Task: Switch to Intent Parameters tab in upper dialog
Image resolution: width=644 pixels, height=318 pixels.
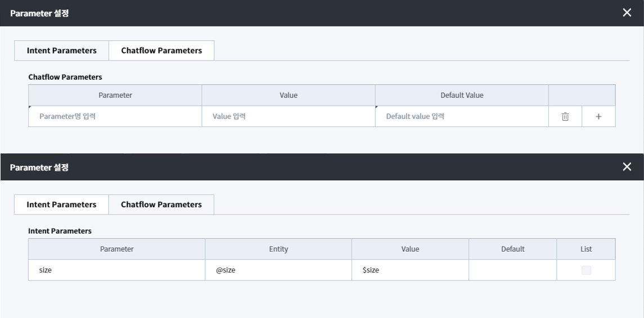Action: 61,51
